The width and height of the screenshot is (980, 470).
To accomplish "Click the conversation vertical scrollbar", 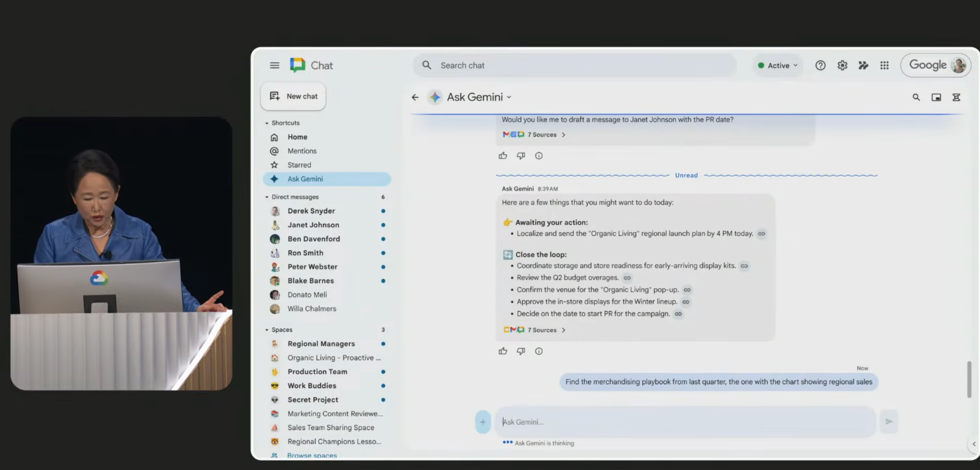I will [969, 379].
